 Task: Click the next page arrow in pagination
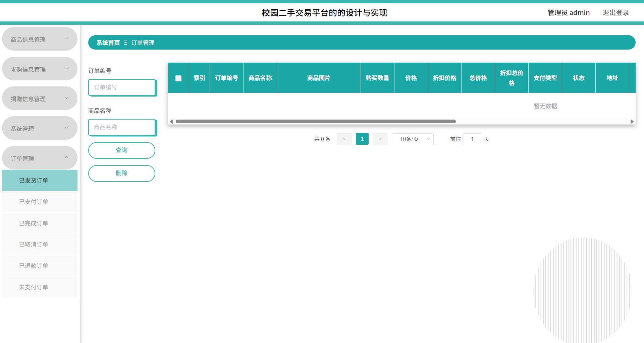coord(380,139)
